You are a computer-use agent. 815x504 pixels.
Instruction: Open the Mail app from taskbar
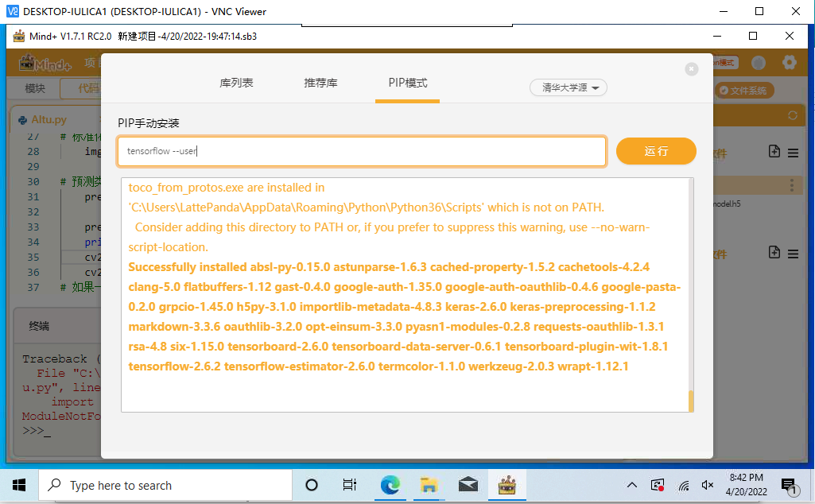[468, 485]
